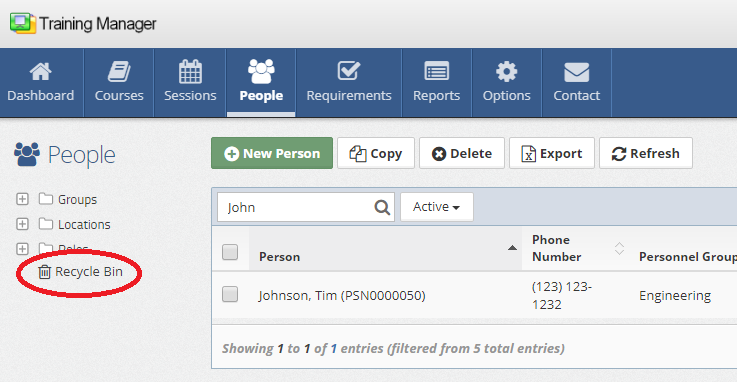Open the Courses book icon

tap(119, 72)
